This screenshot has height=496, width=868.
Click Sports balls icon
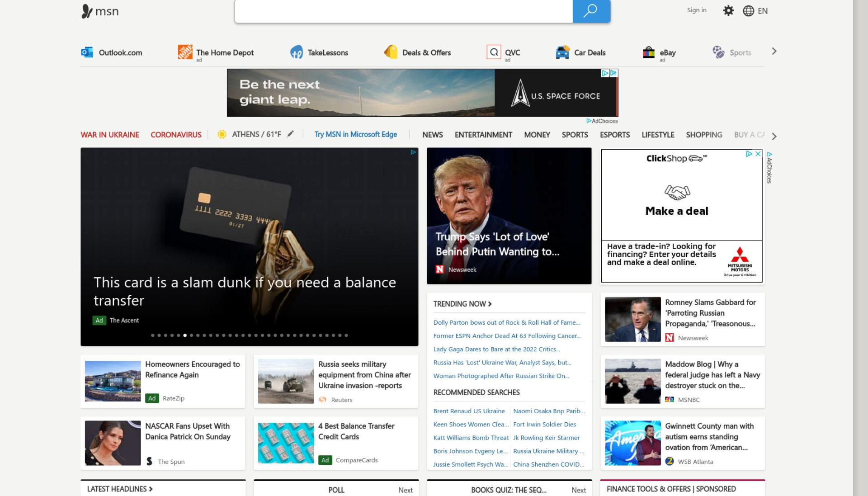click(x=718, y=52)
